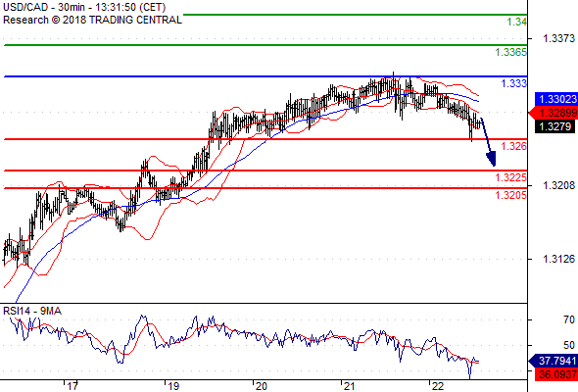This screenshot has height=392, width=578.
Task: Click the red 1.3205 support label
Action: (x=511, y=195)
